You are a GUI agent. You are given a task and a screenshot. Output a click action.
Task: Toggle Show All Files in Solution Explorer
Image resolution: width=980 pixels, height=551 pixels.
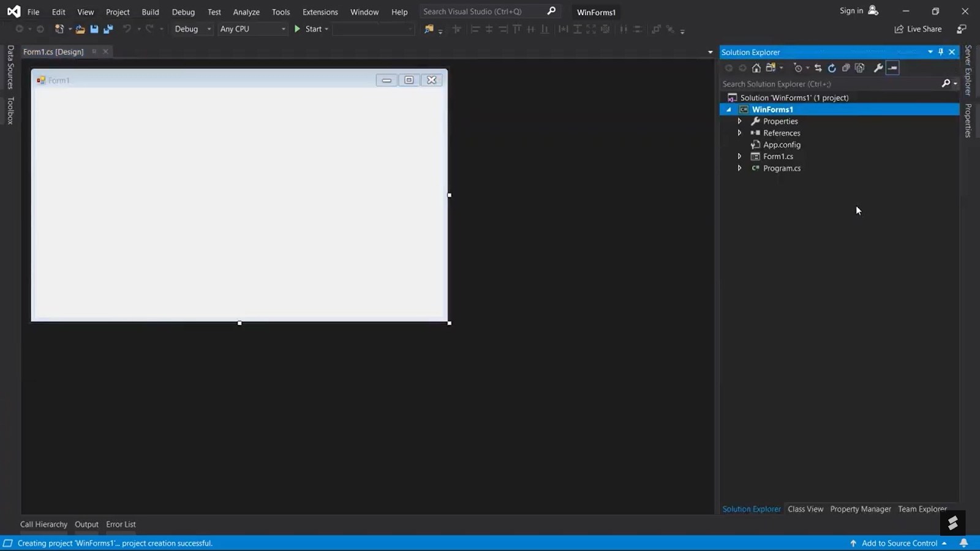pos(860,68)
